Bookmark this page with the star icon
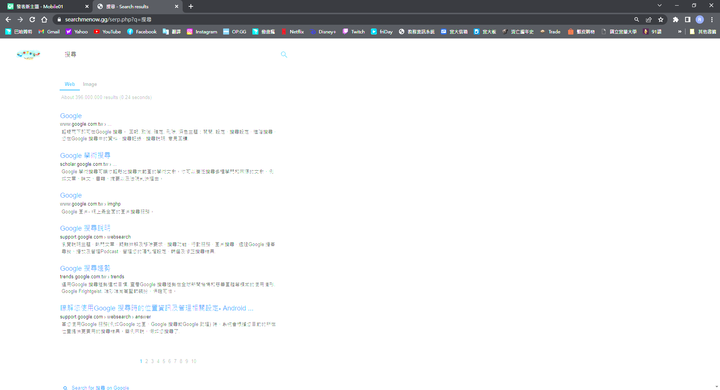Viewport: 720px width, 390px height. (x=661, y=20)
